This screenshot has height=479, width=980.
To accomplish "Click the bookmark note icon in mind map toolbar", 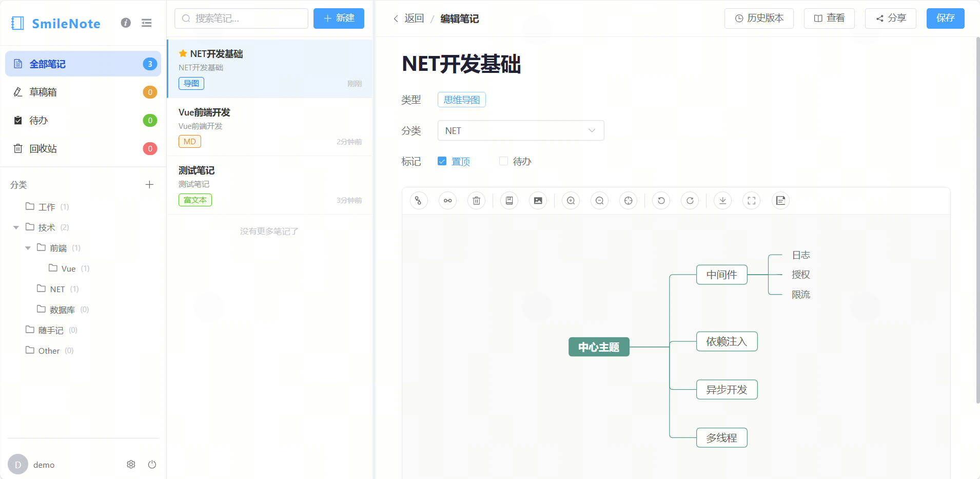I will coord(509,201).
